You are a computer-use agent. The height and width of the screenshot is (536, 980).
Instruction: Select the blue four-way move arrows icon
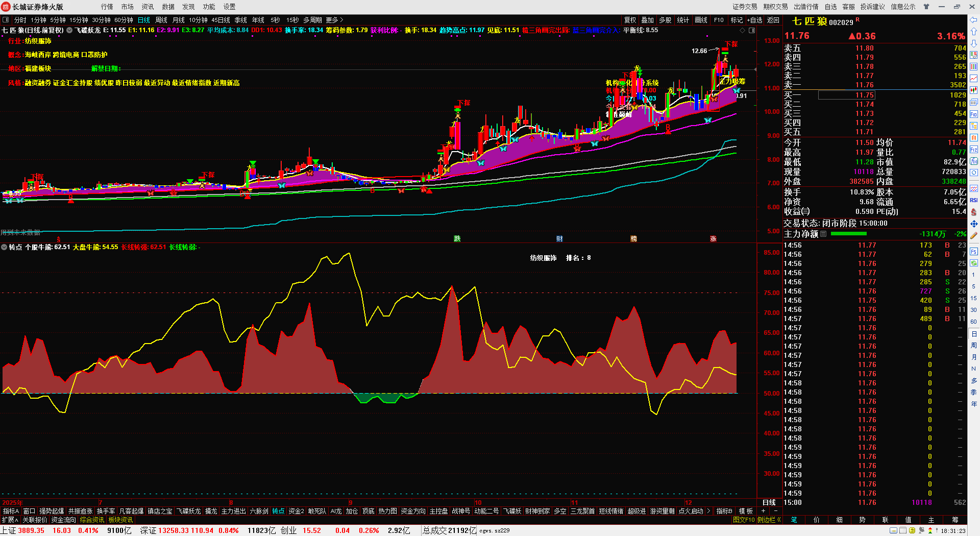point(974,224)
